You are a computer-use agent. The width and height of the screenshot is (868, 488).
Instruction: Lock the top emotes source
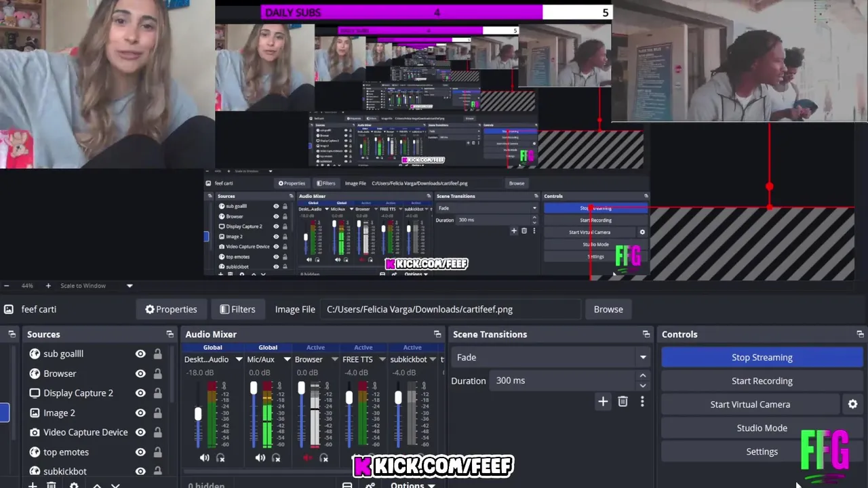click(157, 452)
